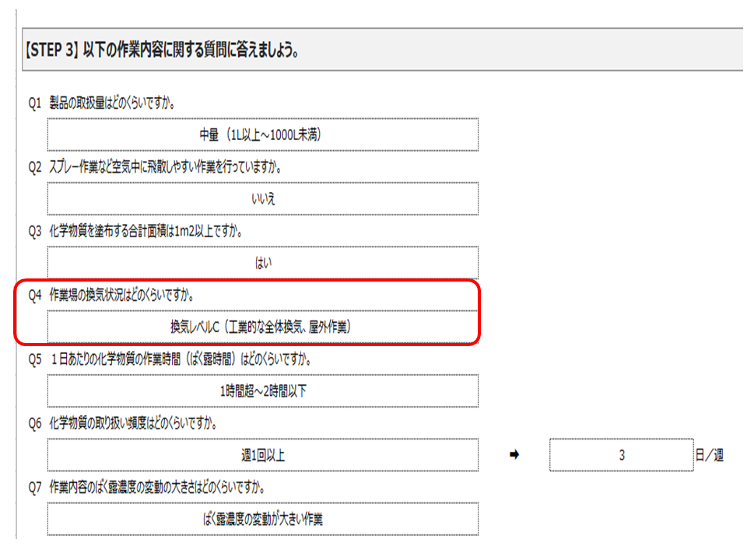Screen dimensions: 747x560
Task: Click the days-per-week field containing 3
Action: coord(621,455)
